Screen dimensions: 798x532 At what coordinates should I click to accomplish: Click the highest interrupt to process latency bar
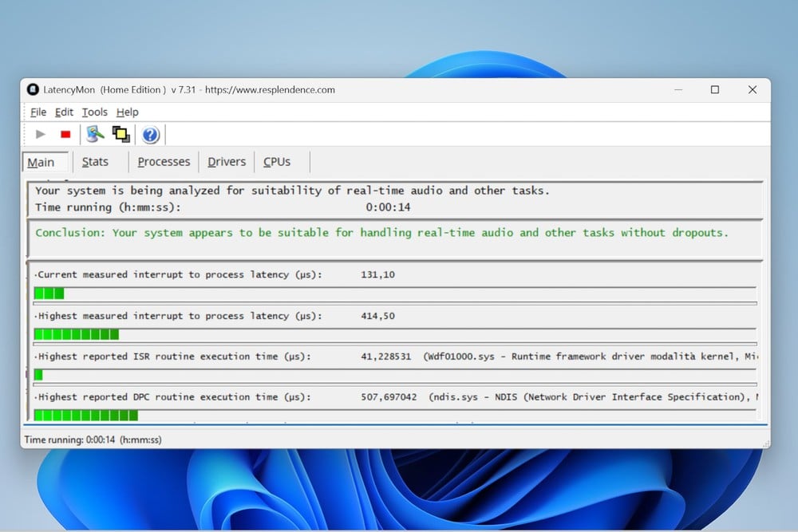[395, 334]
